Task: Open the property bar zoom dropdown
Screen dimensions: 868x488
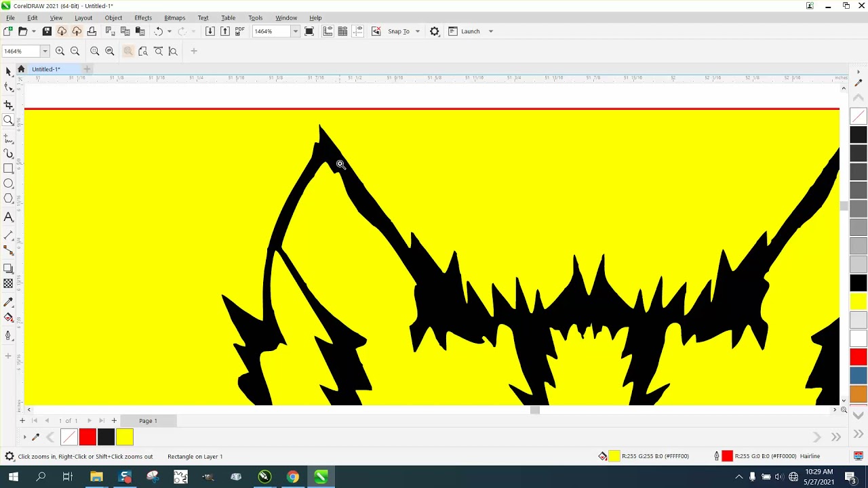Action: pyautogui.click(x=45, y=51)
